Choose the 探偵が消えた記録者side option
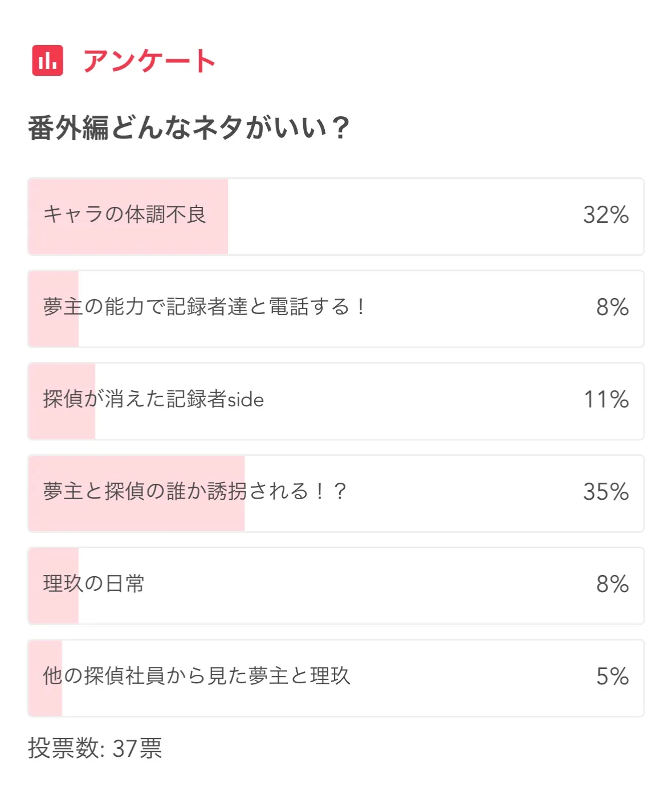This screenshot has height=795, width=672. click(335, 401)
